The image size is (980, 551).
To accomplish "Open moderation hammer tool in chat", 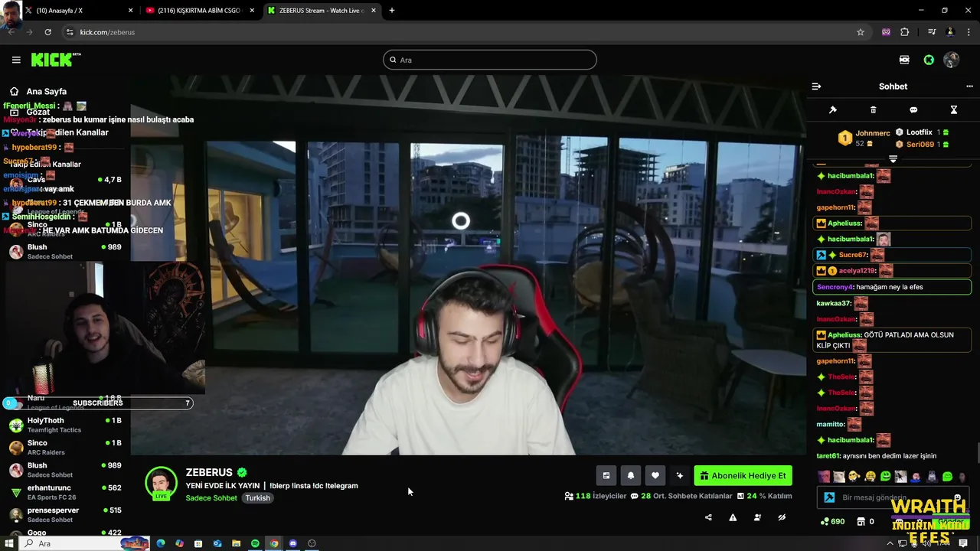I will tap(833, 110).
